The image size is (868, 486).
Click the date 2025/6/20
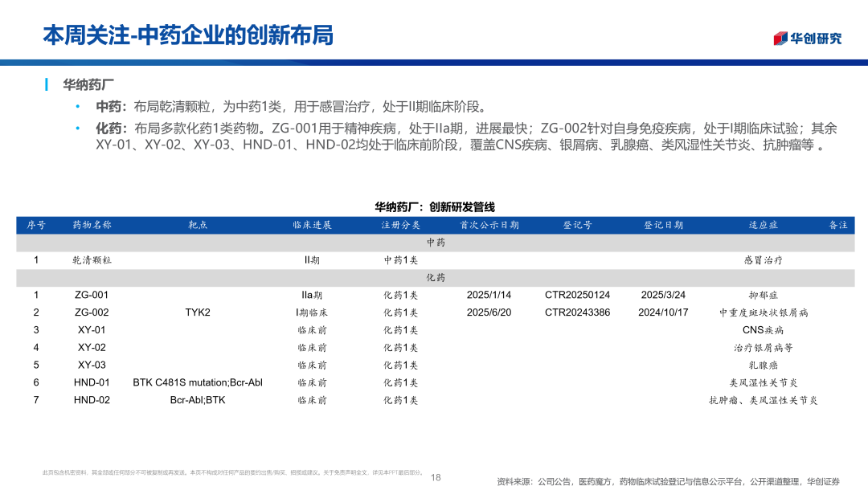(x=489, y=312)
